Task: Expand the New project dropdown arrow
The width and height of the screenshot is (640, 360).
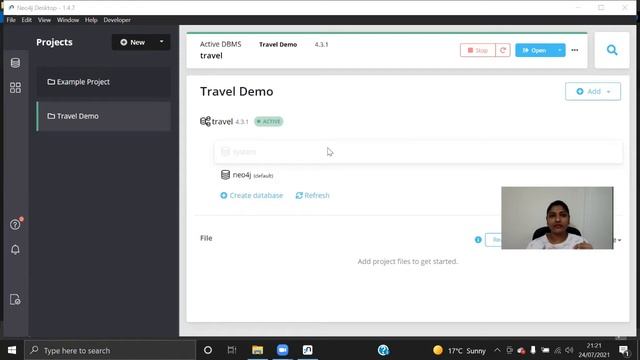Action: pyautogui.click(x=162, y=42)
